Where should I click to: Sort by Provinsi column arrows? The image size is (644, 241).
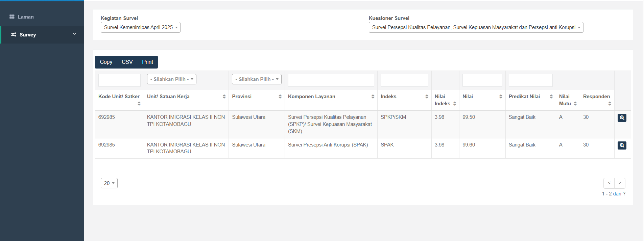[x=280, y=97]
